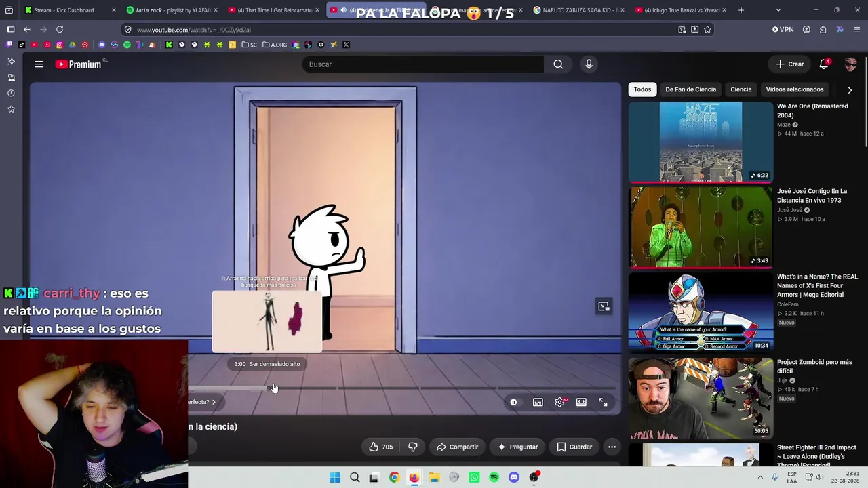Open File Explorer from the taskbar
Image resolution: width=868 pixels, height=488 pixels.
coord(434,477)
